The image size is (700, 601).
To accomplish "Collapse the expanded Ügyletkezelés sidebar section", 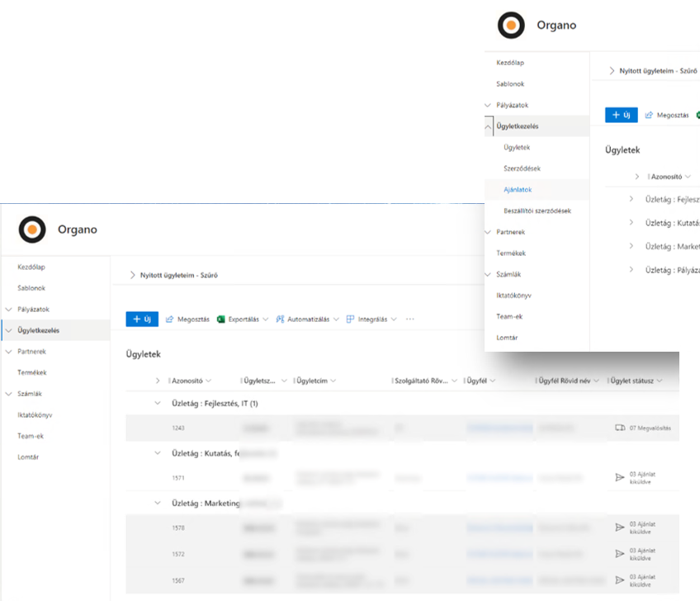I will click(x=488, y=126).
